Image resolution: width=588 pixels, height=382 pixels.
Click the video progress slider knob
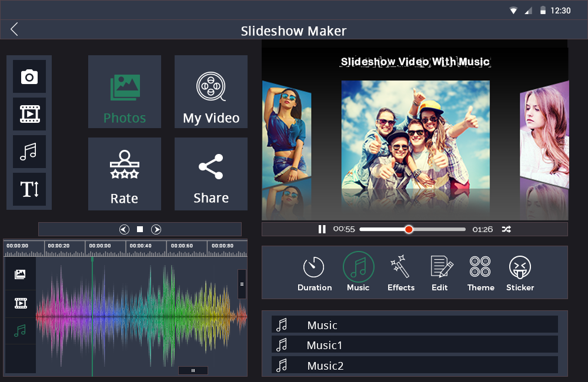click(409, 229)
